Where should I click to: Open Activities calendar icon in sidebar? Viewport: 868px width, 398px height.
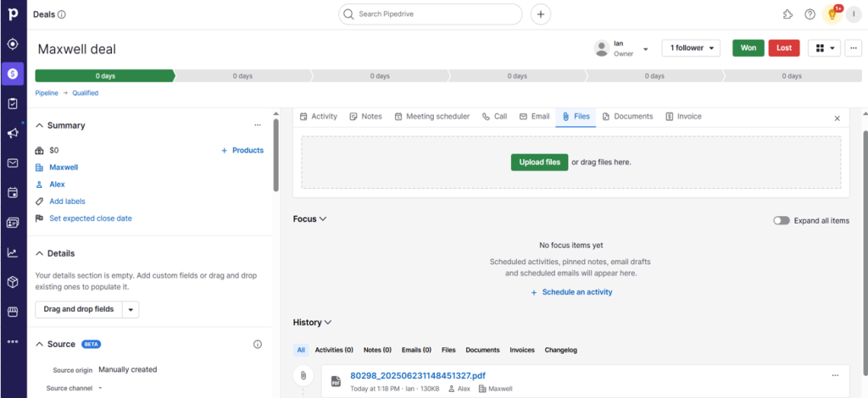click(13, 193)
